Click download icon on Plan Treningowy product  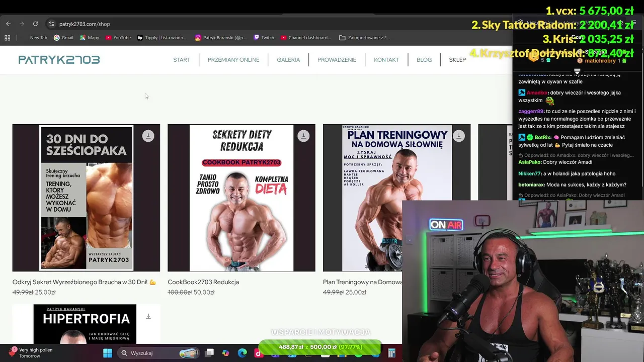coord(459,136)
